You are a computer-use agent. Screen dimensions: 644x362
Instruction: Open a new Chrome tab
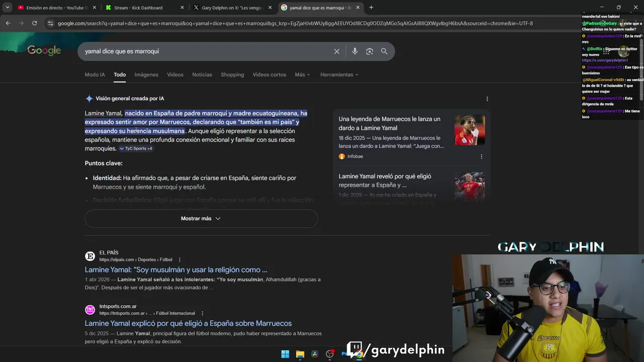click(x=371, y=8)
